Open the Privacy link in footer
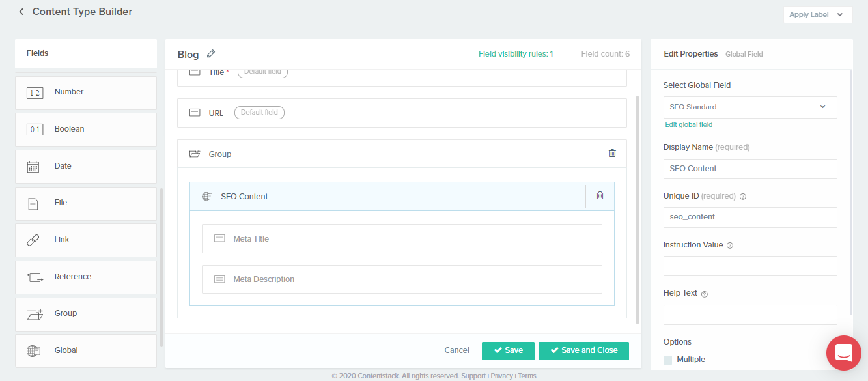The image size is (868, 381). point(501,376)
